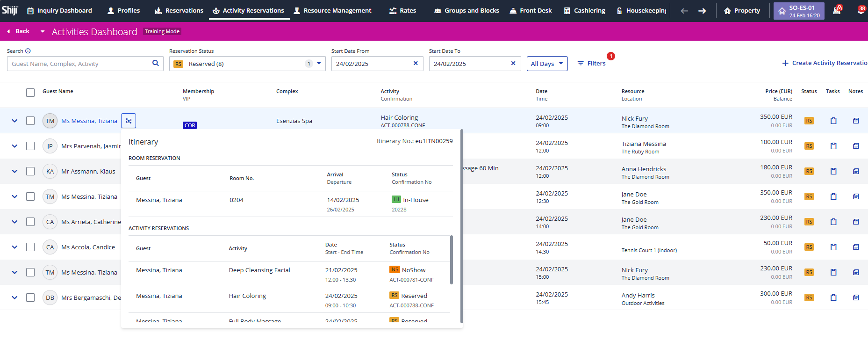Click the search magnifier icon
The width and height of the screenshot is (868, 341).
tap(155, 64)
